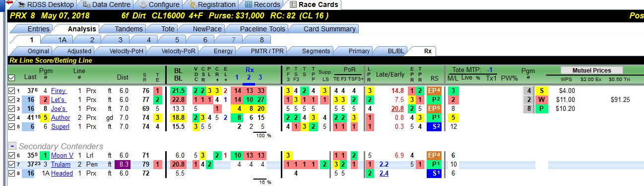Screen dimensions: 644x186
Task: Click the blue S2 running style badge in Superl's row
Action: click(435, 127)
